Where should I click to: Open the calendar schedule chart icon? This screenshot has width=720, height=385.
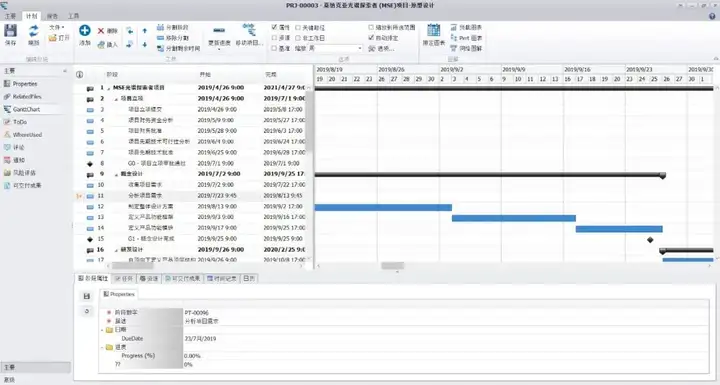(433, 30)
